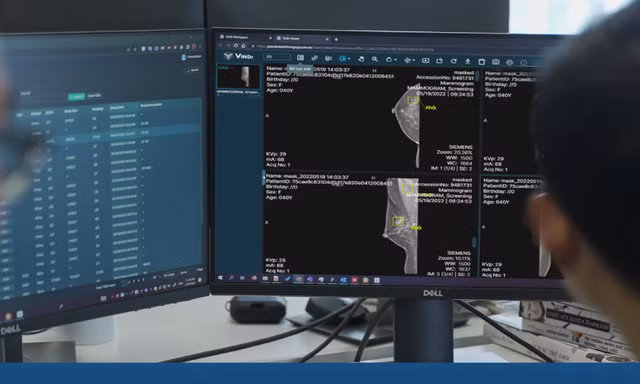Open File Explorer from the taskbar
This screenshot has height=384, width=640.
(x=265, y=278)
